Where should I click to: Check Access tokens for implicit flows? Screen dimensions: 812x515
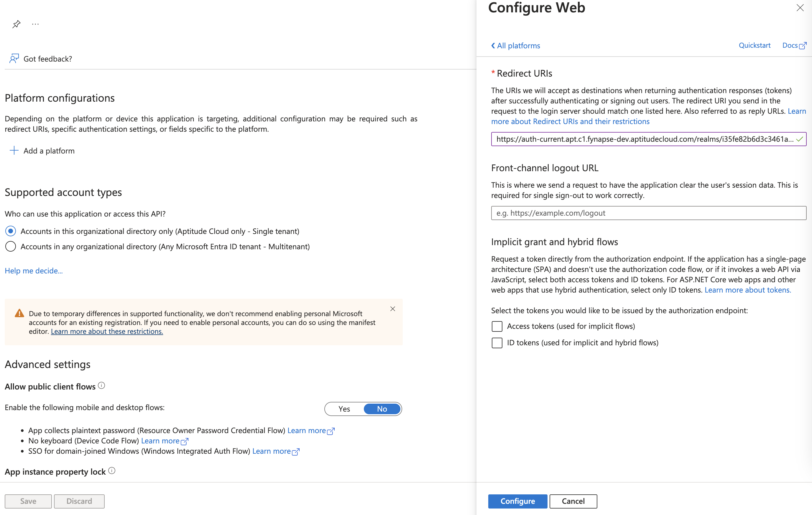497,326
